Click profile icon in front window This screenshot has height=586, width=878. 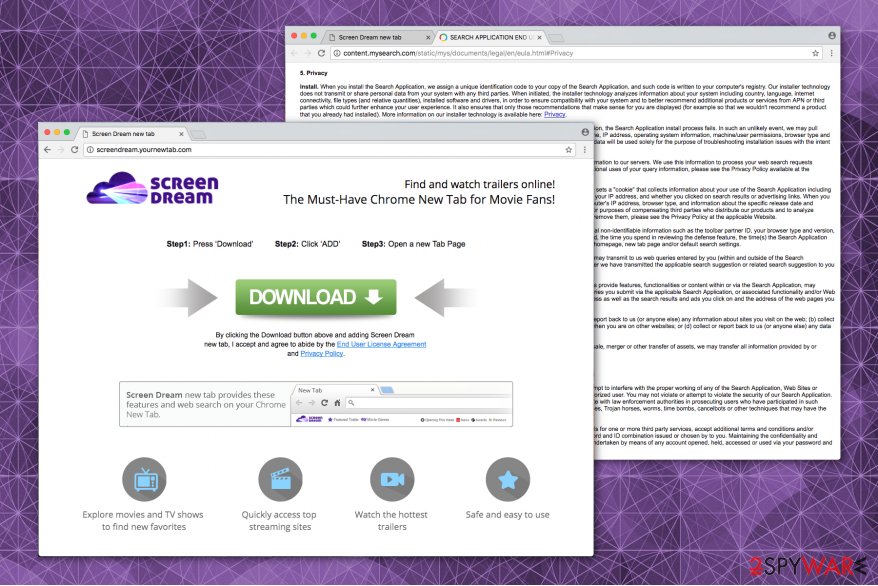[585, 132]
